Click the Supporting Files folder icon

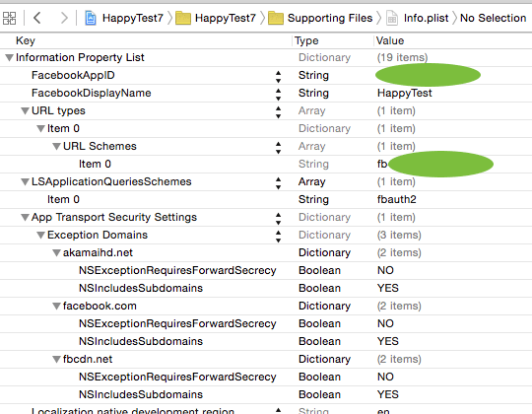pyautogui.click(x=276, y=18)
